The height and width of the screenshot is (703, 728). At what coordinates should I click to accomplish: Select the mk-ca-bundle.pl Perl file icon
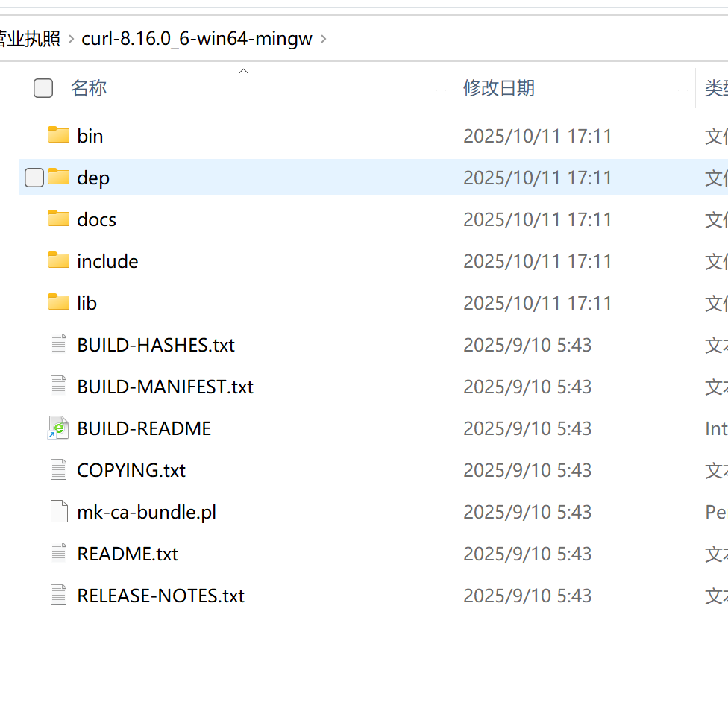[58, 511]
